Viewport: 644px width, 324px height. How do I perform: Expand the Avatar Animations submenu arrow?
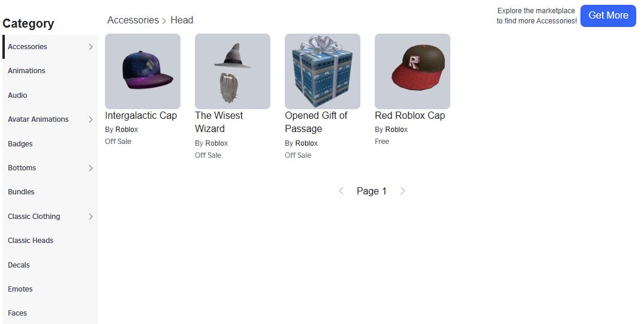click(x=91, y=119)
